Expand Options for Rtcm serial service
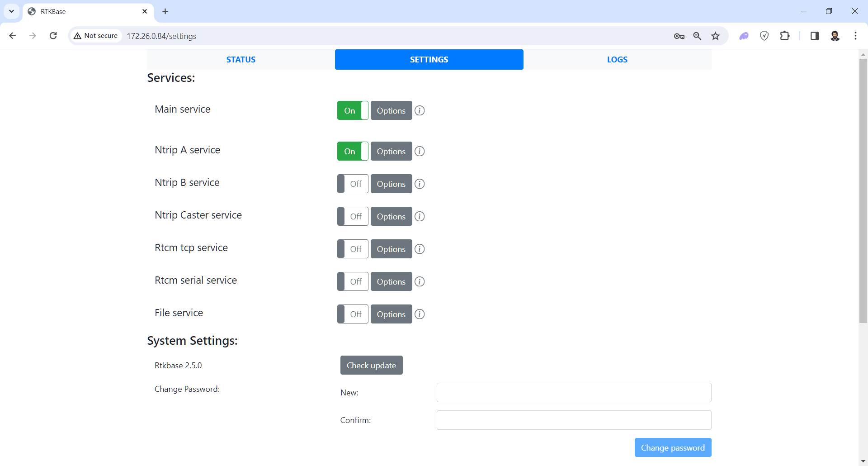 [x=391, y=281]
